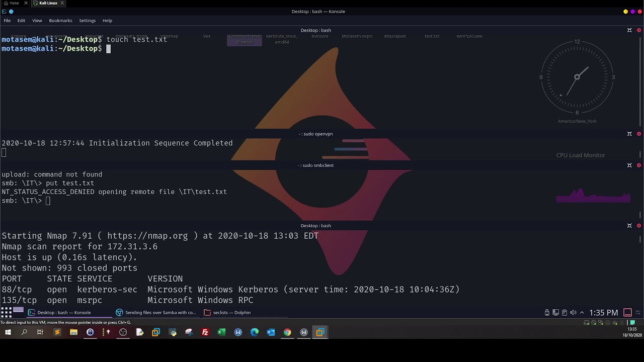The width and height of the screenshot is (644, 362).
Task: Open the Windows Start button
Action: point(8,332)
